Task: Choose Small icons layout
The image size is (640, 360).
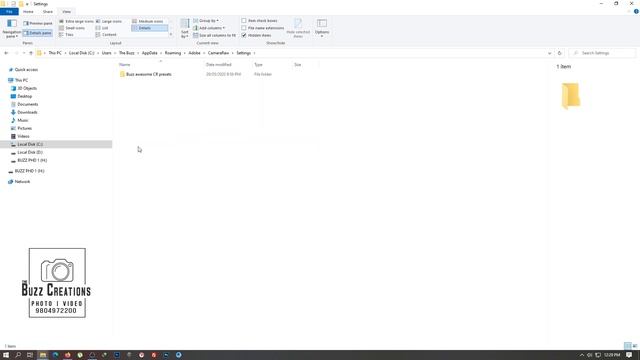Action: [x=72, y=28]
